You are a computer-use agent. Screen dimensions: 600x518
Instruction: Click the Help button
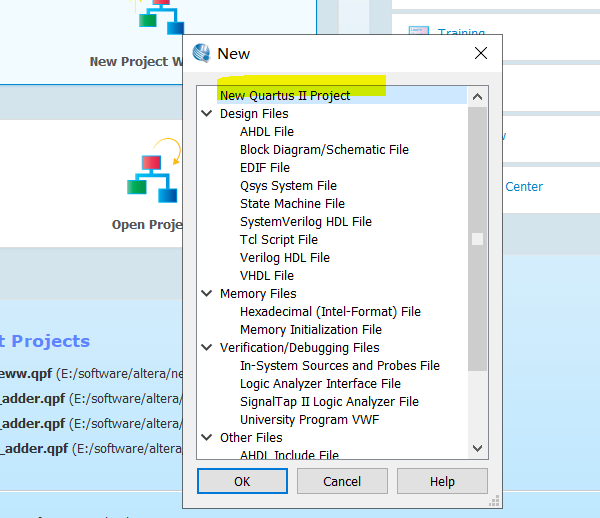click(442, 481)
